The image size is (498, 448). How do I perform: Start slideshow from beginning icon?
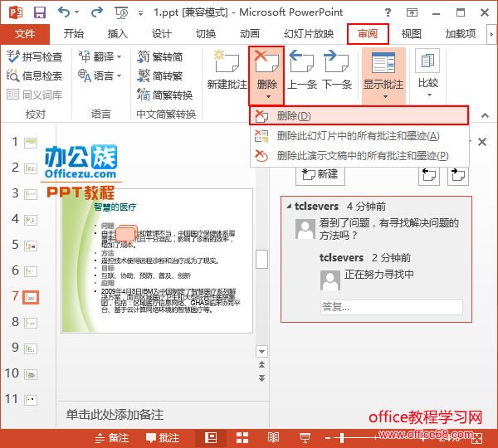[x=121, y=12]
